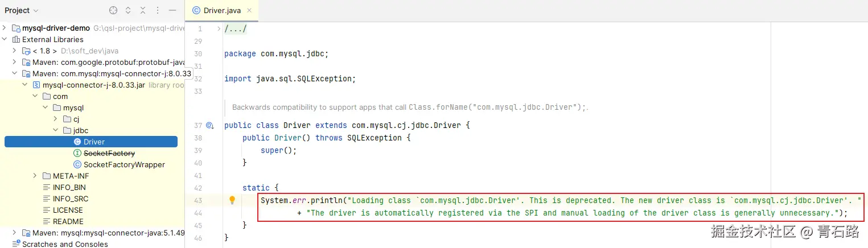
Task: Click 'com.mysql.cj.jdbc.Driver' superclass in class declaration
Action: (x=406, y=125)
